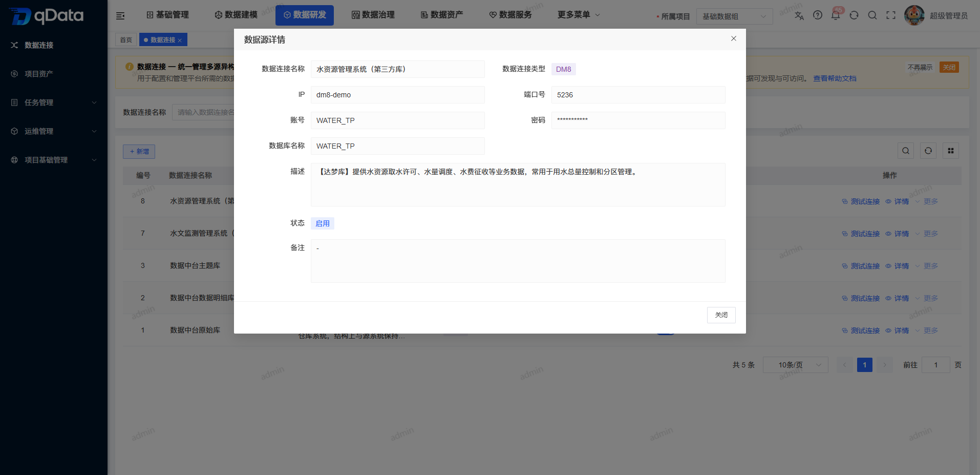Screen dimensions: 980x475
Task: View 详情 for 数据中台原始库 row
Action: click(897, 331)
